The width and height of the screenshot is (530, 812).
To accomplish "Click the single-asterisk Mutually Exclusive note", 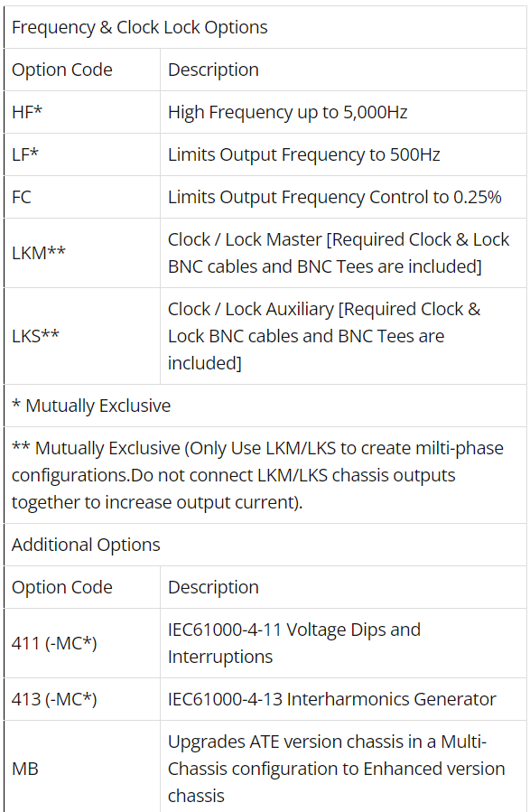I will tap(91, 406).
